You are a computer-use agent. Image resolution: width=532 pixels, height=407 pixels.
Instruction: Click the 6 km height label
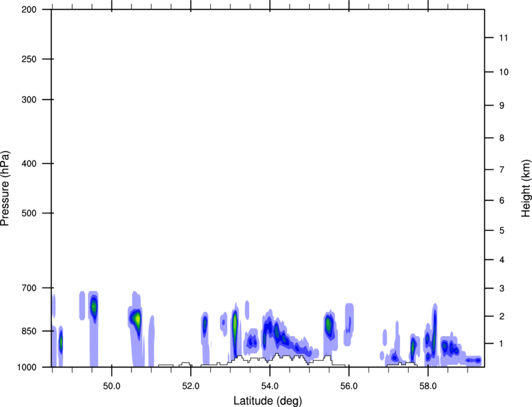tap(502, 200)
